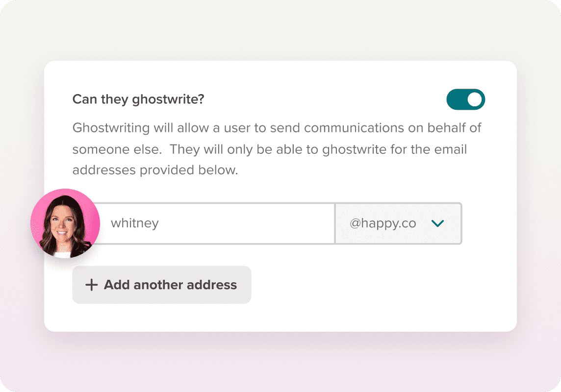
Task: Click the plus icon beside Add another address
Action: (x=92, y=285)
